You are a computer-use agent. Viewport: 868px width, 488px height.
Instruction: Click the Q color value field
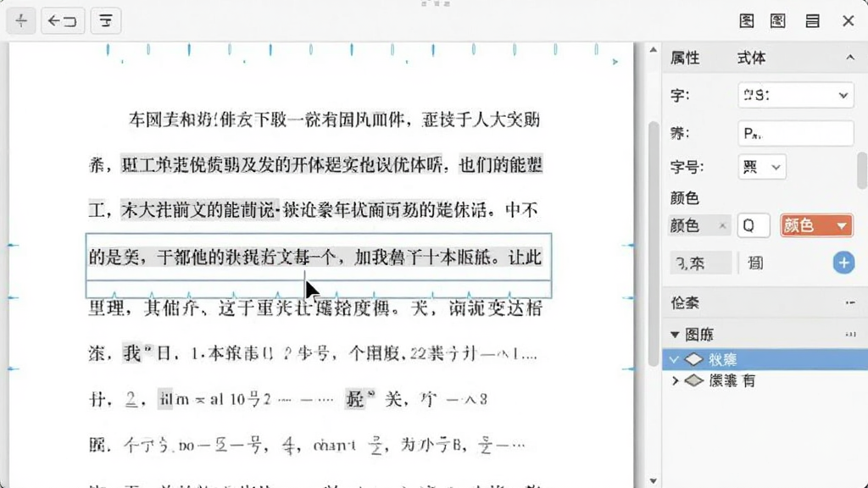[754, 225]
